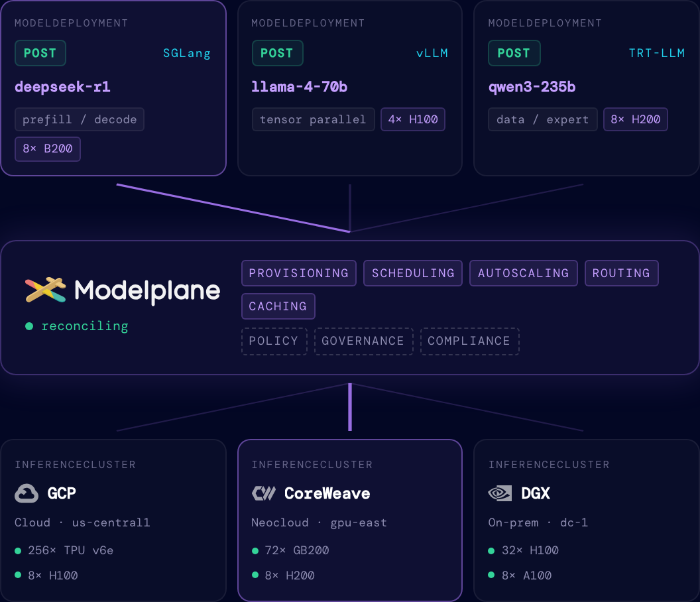
Task: Click MODELDEPLOYMENT label above qwen3-235b
Action: click(545, 23)
